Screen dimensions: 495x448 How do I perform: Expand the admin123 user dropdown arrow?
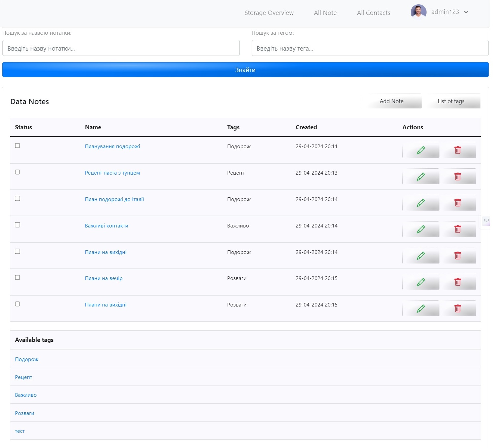[x=466, y=12]
